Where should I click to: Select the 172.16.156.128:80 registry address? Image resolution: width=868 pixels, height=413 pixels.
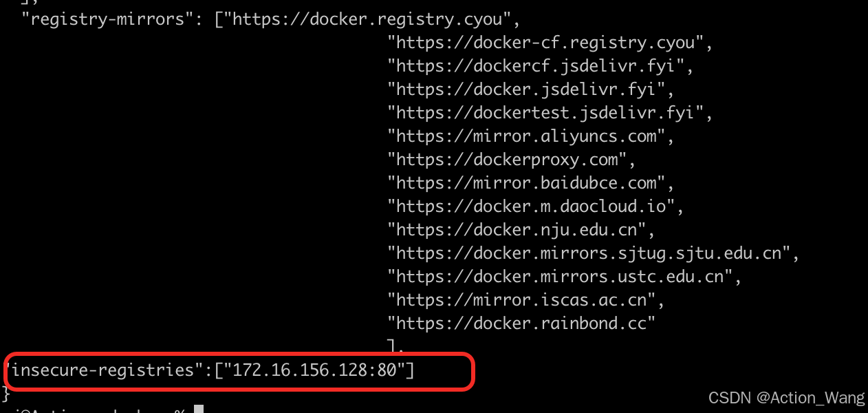point(315,370)
